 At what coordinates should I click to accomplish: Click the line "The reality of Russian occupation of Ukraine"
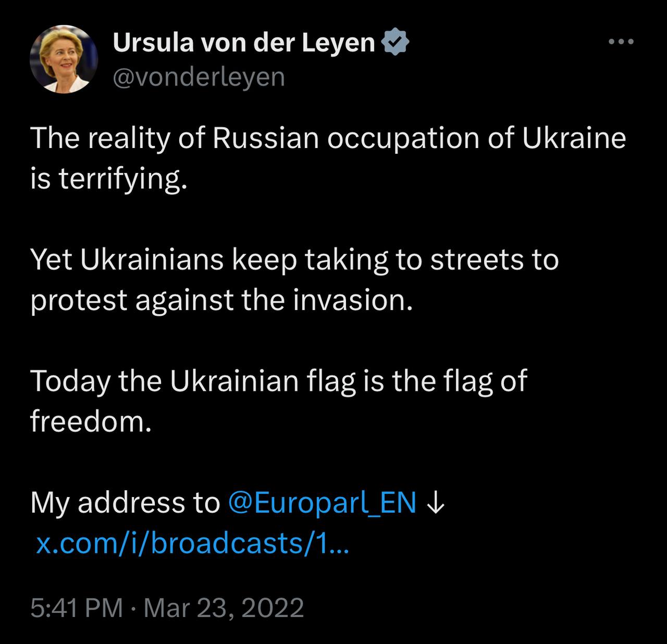pos(328,139)
